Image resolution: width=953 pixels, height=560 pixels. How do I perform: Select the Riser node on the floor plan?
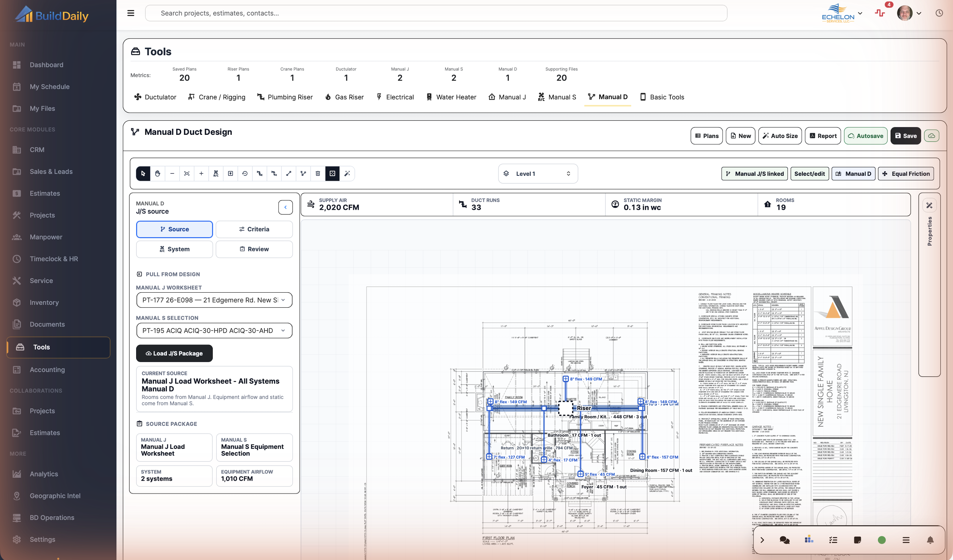565,409
